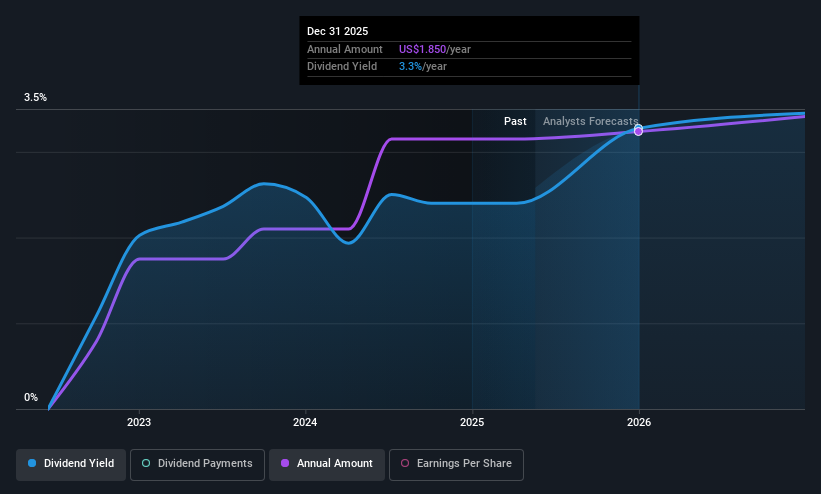The height and width of the screenshot is (494, 821).
Task: Click the pink Earnings Per Share circle
Action: [405, 463]
